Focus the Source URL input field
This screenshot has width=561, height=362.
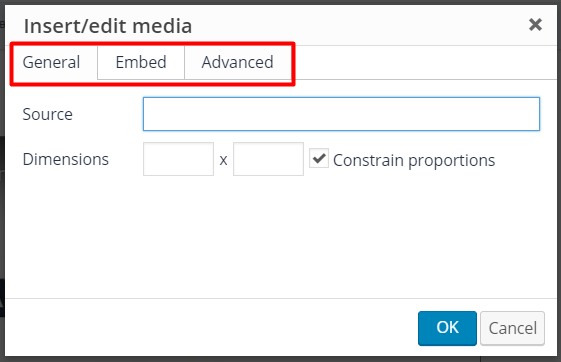[x=341, y=114]
